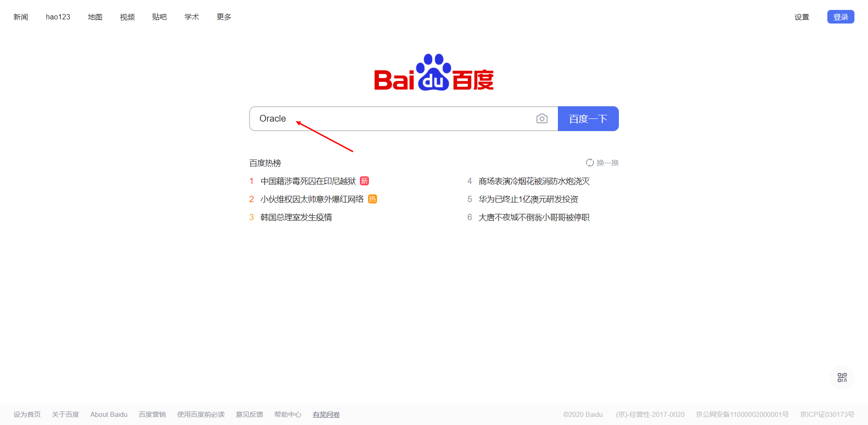Screen dimensions: 868x425
Task: Open the 学术 scholar link
Action: click(192, 17)
